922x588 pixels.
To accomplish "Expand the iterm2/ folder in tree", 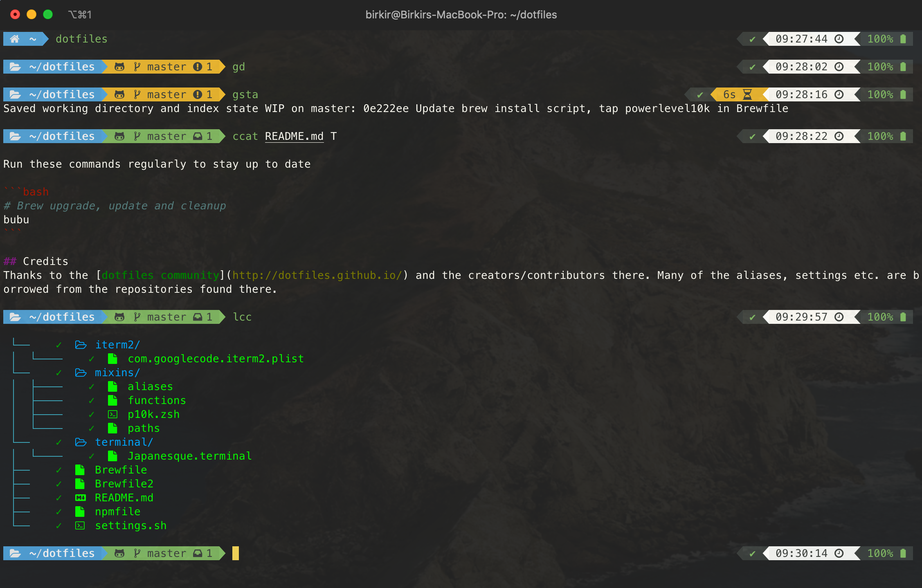I will point(117,345).
